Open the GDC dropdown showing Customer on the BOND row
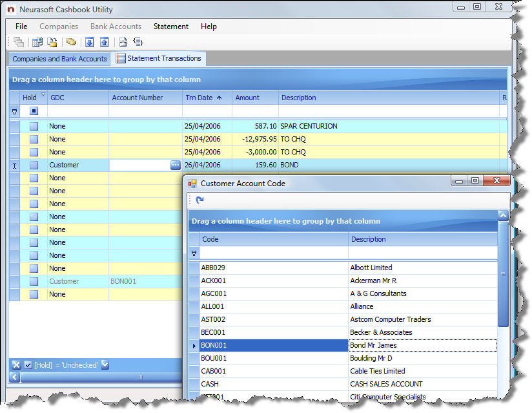This screenshot has height=413, width=532. pos(77,165)
